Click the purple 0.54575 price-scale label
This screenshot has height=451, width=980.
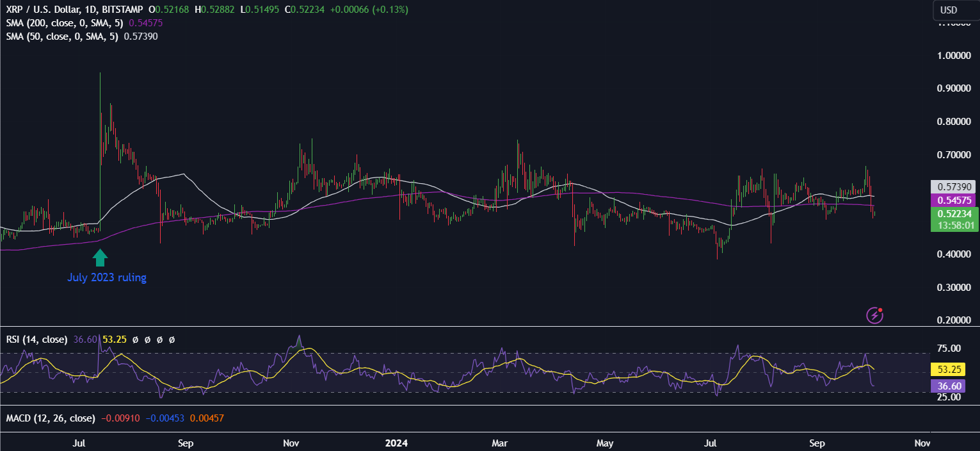pos(954,200)
